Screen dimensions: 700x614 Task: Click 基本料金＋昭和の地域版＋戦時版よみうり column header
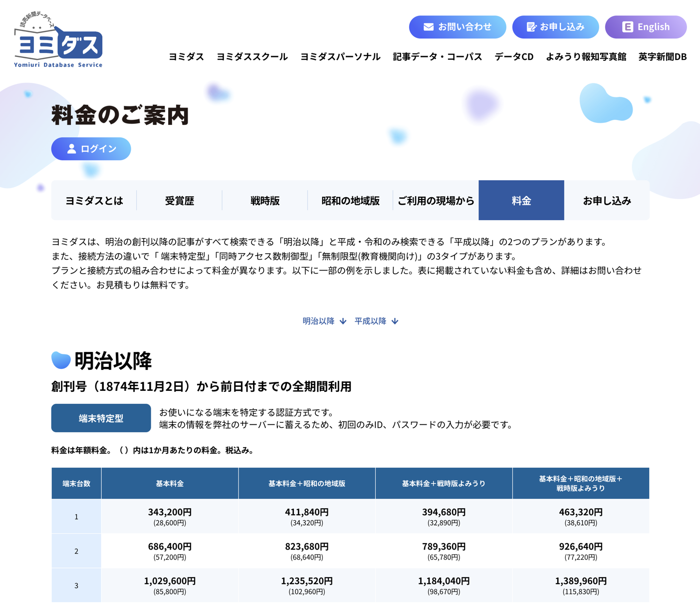click(581, 483)
